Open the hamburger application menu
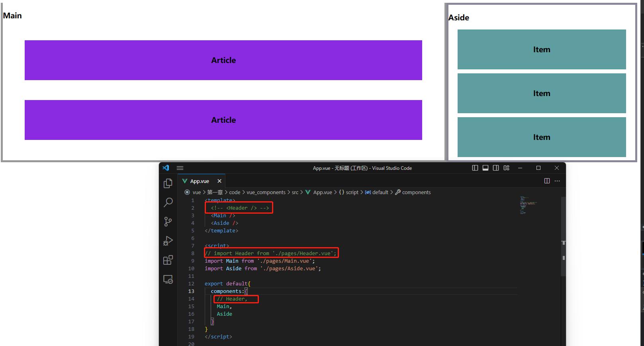 (180, 168)
